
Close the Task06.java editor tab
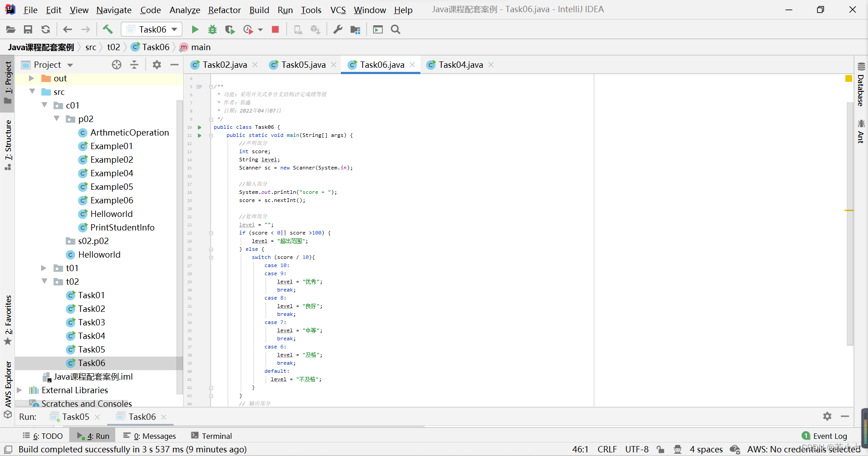pos(412,65)
